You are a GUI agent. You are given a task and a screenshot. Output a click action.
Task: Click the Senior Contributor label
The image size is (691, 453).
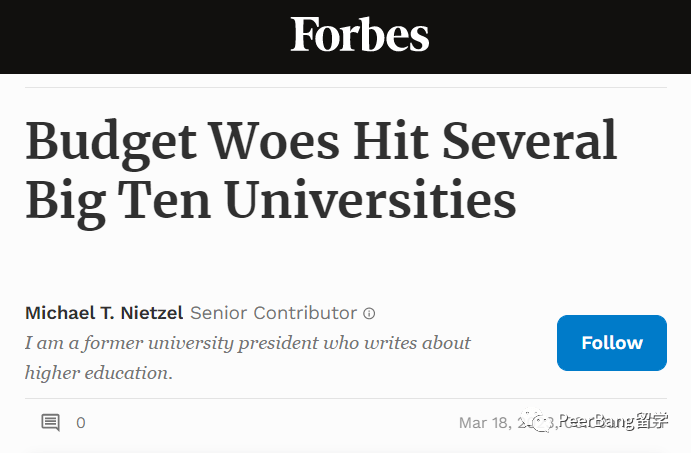pyautogui.click(x=273, y=313)
